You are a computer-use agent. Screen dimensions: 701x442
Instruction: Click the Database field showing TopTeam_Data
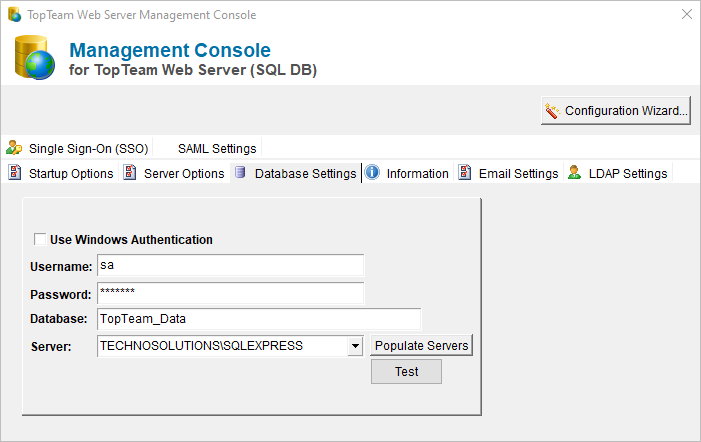259,319
